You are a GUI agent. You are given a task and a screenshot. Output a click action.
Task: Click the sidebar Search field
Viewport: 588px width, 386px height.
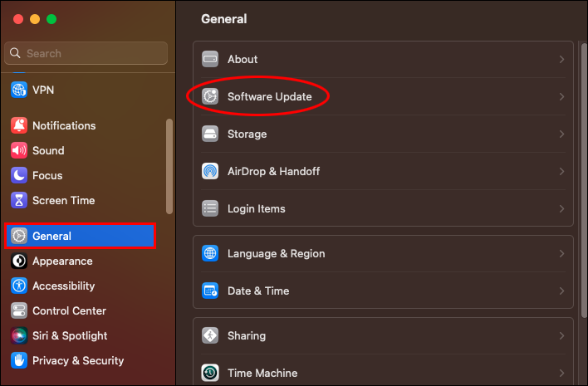click(x=91, y=53)
